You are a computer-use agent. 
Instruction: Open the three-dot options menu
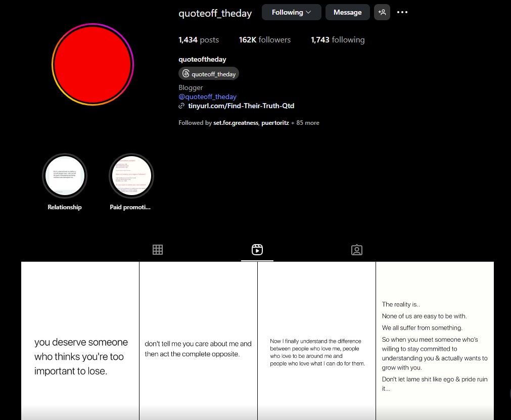[x=402, y=12]
